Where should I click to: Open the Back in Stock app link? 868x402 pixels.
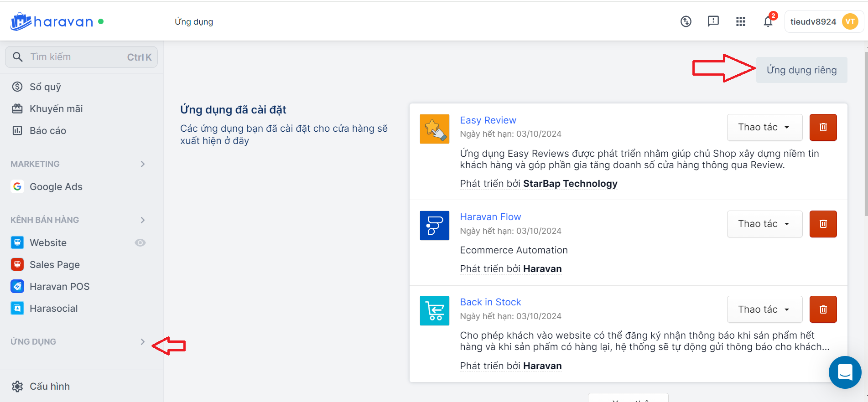click(490, 302)
